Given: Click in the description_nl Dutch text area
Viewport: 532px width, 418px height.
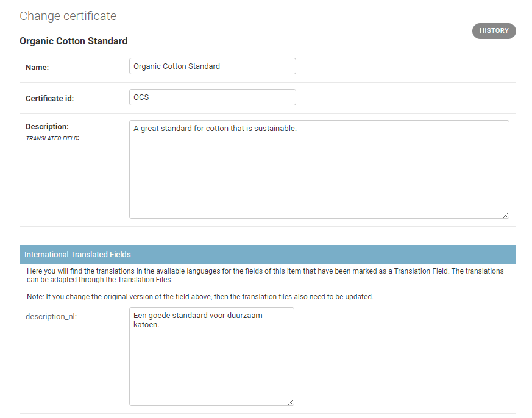Looking at the screenshot, I should click(211, 366).
